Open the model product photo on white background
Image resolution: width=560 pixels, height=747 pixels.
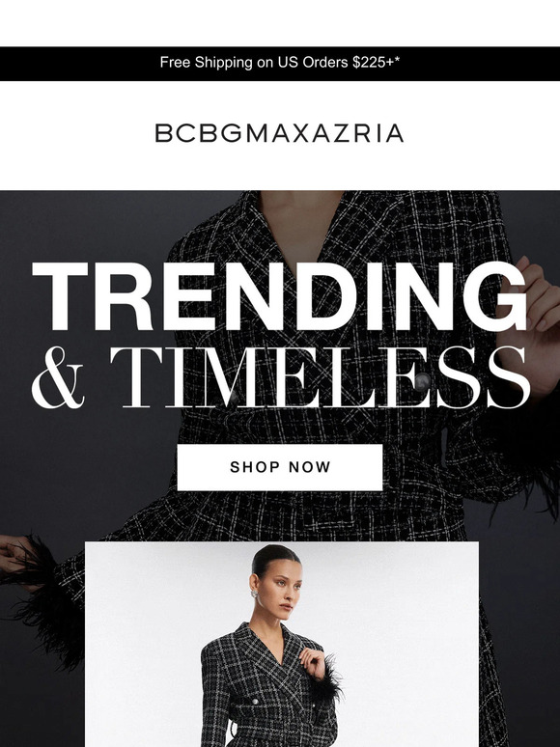click(282, 644)
